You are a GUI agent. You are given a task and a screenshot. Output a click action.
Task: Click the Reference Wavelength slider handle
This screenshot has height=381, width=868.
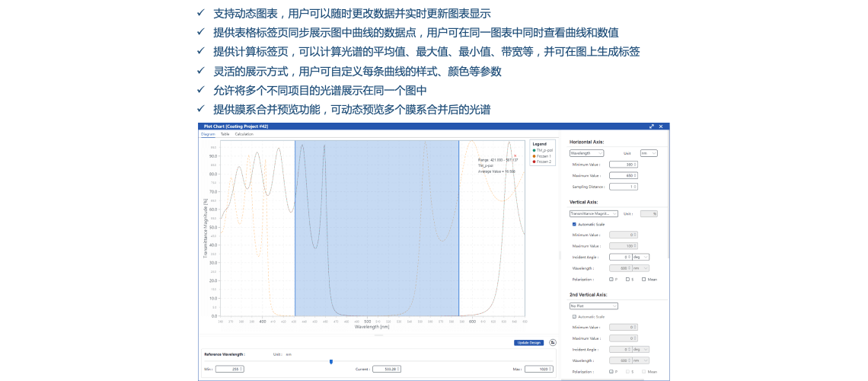click(x=330, y=361)
